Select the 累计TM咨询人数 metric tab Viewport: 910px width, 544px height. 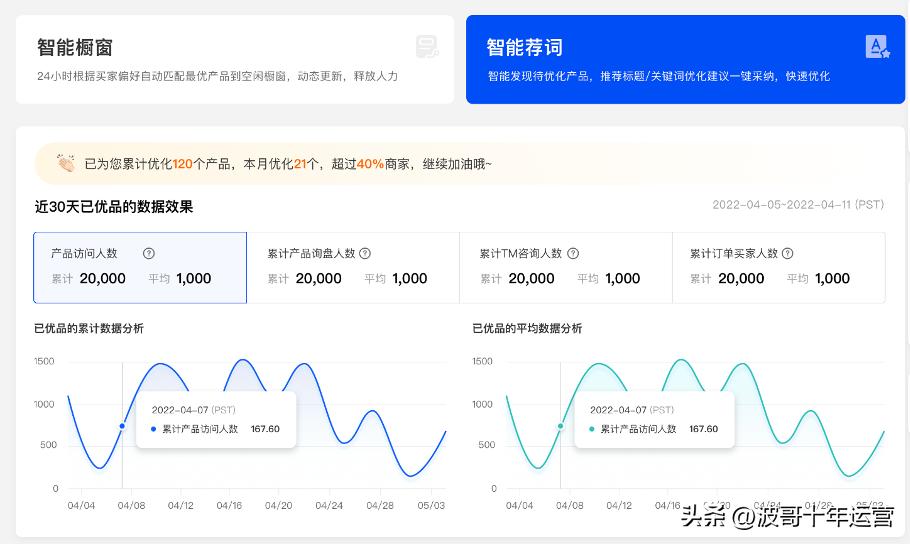point(566,268)
